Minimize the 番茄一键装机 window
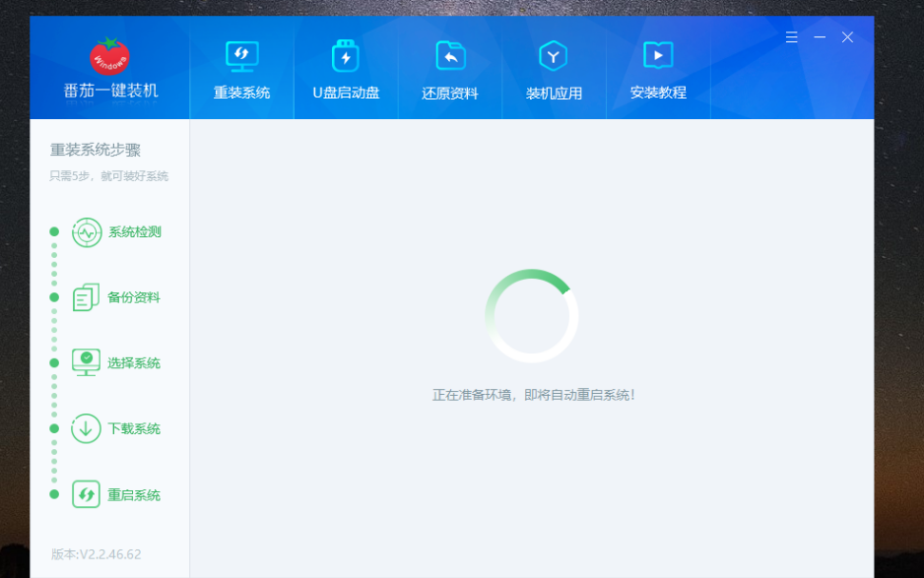 (820, 37)
